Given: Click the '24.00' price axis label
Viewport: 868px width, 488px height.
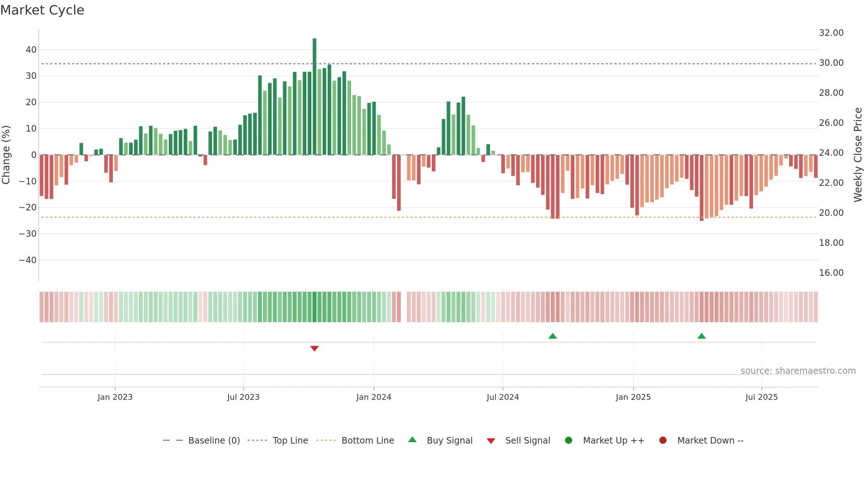Looking at the screenshot, I should tap(831, 153).
